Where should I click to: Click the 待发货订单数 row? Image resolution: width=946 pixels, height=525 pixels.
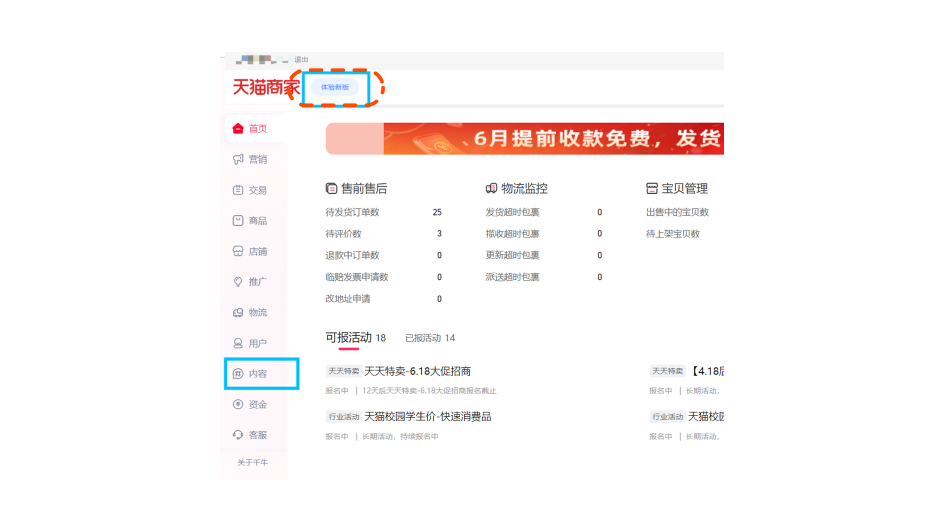click(x=384, y=212)
